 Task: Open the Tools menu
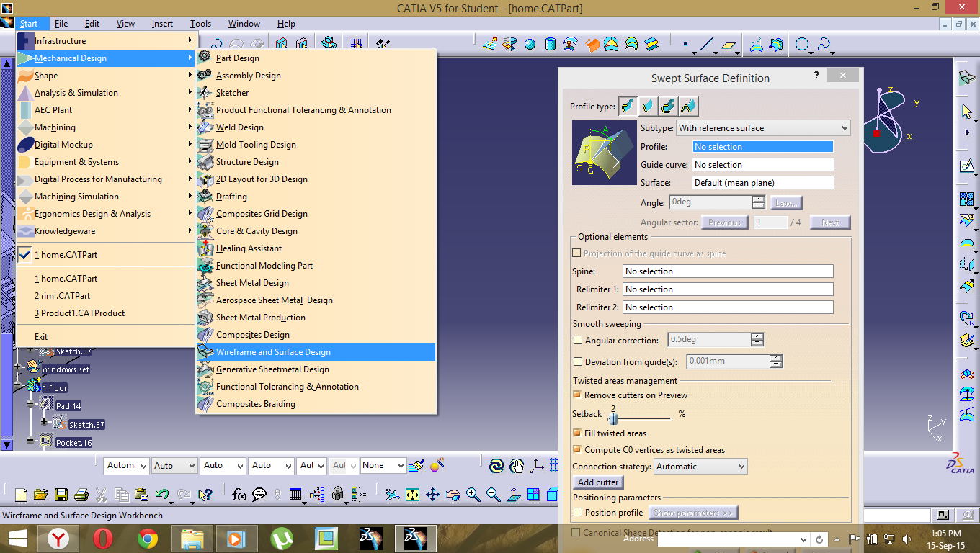pos(200,24)
